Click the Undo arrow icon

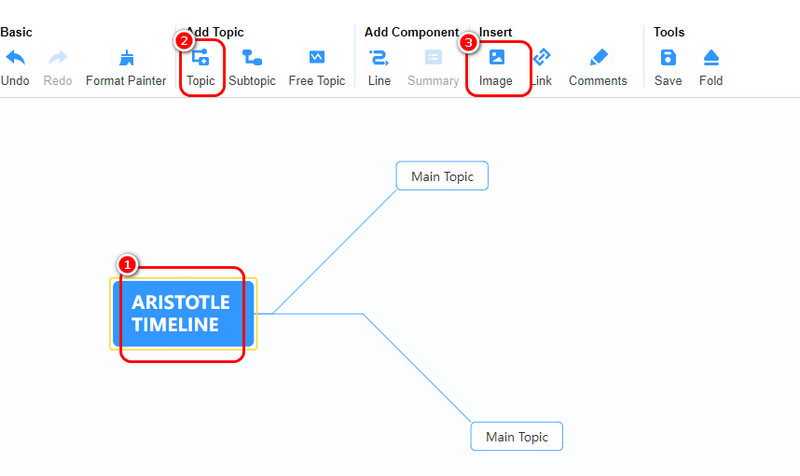pos(15,58)
